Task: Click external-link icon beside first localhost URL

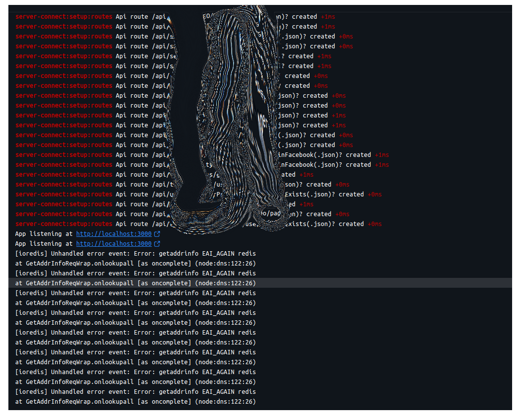Action: click(x=157, y=234)
